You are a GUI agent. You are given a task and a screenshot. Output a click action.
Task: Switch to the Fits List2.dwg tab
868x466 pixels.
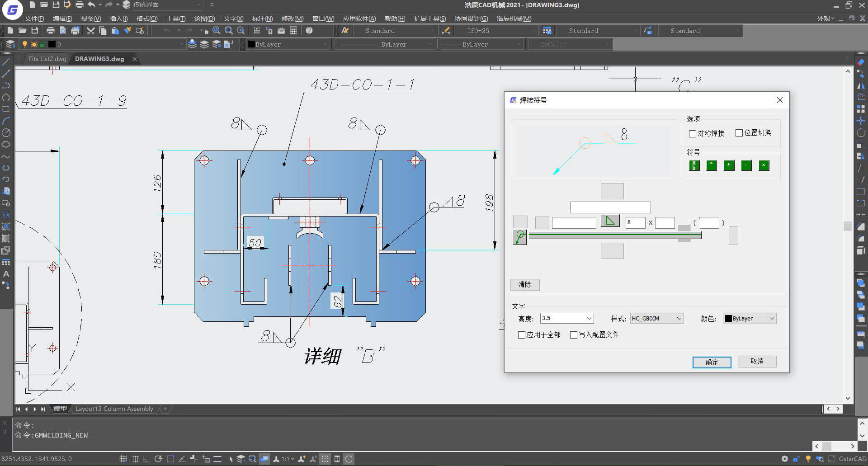[47, 59]
